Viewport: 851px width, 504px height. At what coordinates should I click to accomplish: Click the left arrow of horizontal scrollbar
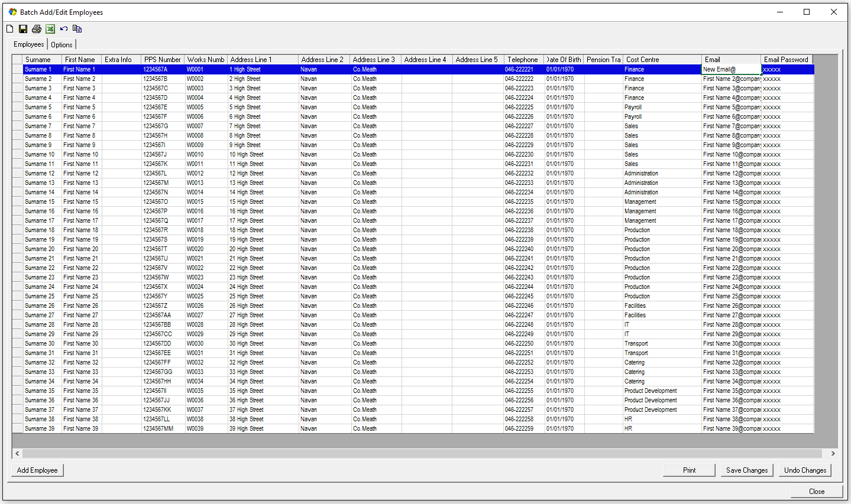click(x=17, y=454)
